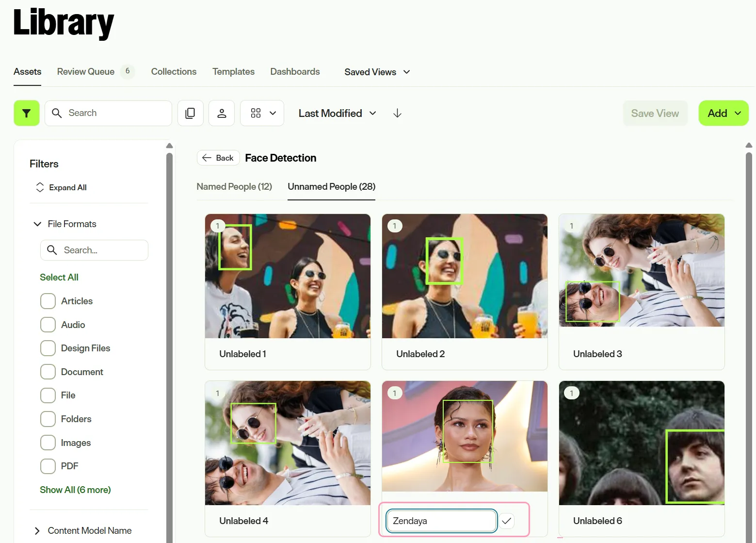Image resolution: width=756 pixels, height=543 pixels.
Task: Tick the File format checkbox
Action: click(x=48, y=395)
